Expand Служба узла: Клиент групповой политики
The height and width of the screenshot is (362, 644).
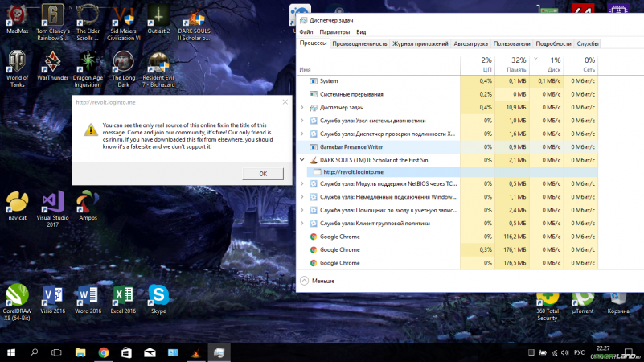tap(302, 223)
